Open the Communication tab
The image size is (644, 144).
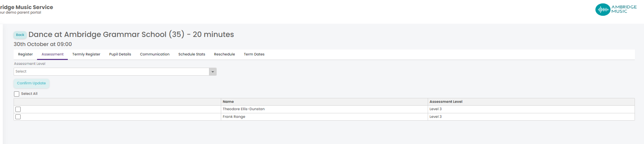tap(155, 54)
